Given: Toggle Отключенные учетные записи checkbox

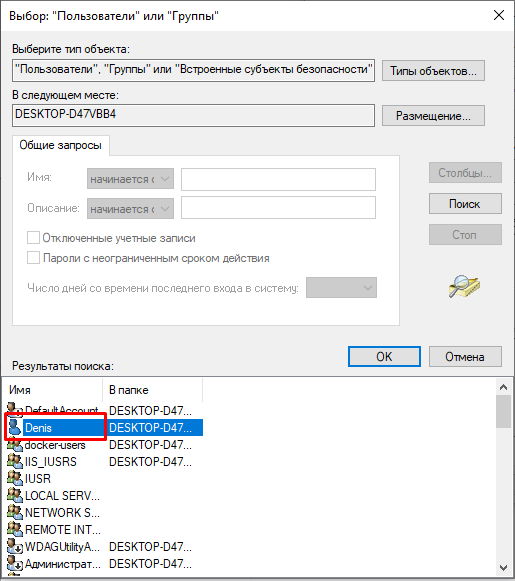Looking at the screenshot, I should click(x=33, y=238).
